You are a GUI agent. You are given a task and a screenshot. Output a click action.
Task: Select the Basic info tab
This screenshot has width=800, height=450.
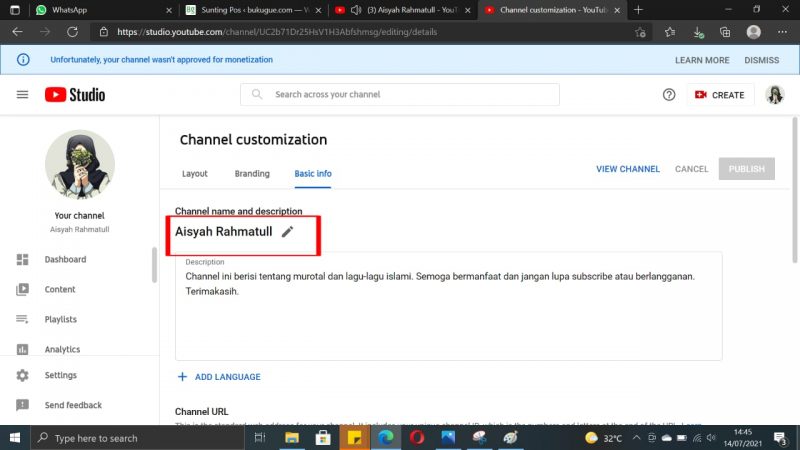[x=313, y=173]
